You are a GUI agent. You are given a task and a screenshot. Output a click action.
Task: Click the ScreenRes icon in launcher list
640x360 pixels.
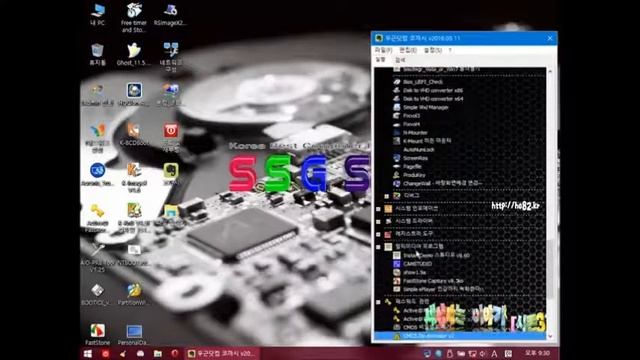[x=396, y=158]
